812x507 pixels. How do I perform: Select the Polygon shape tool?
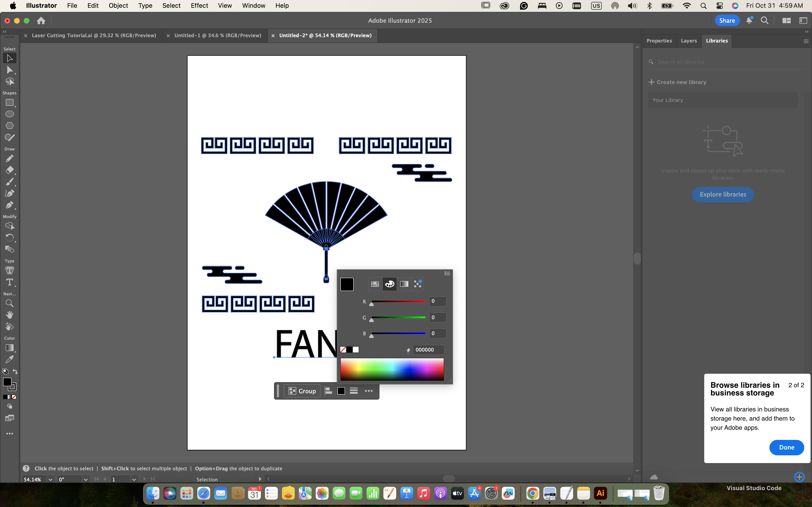point(9,126)
